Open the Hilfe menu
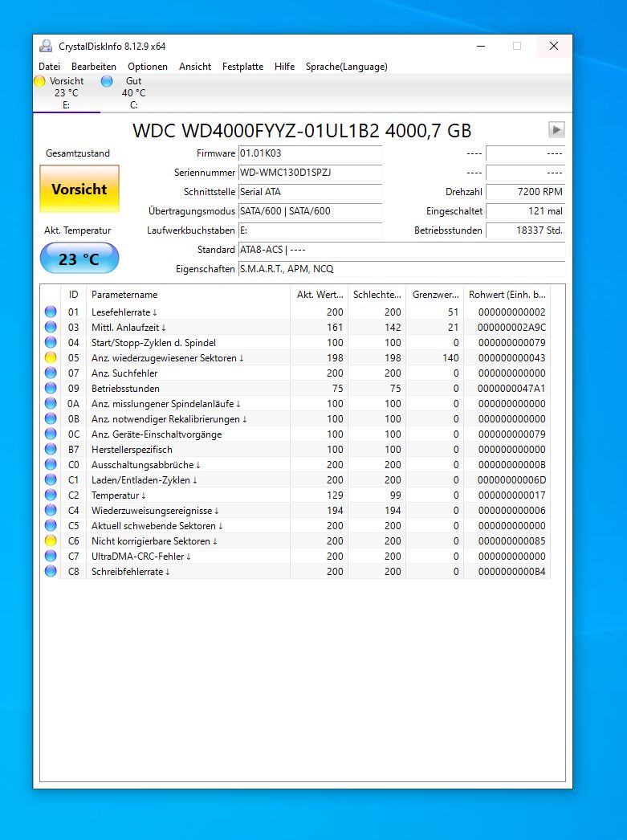The height and width of the screenshot is (840, 627). coord(284,67)
